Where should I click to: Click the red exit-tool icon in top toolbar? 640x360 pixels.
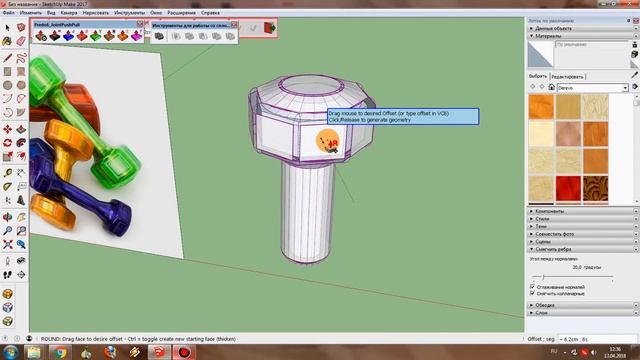[269, 28]
